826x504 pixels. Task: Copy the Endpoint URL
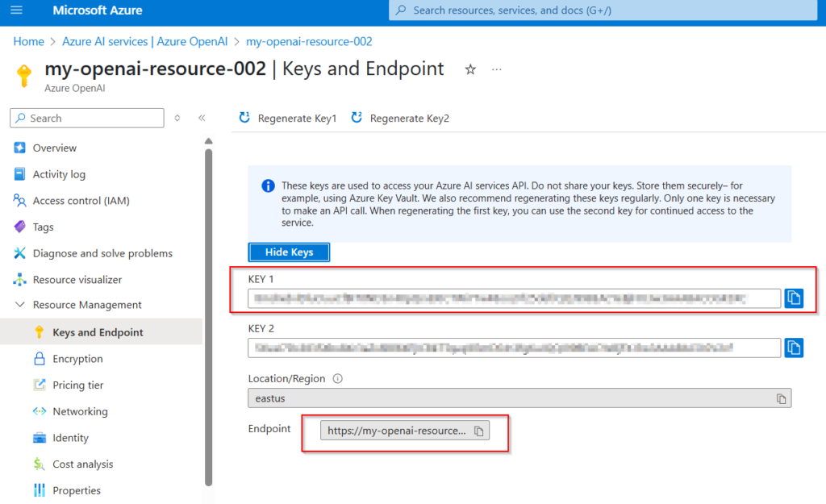(x=479, y=431)
